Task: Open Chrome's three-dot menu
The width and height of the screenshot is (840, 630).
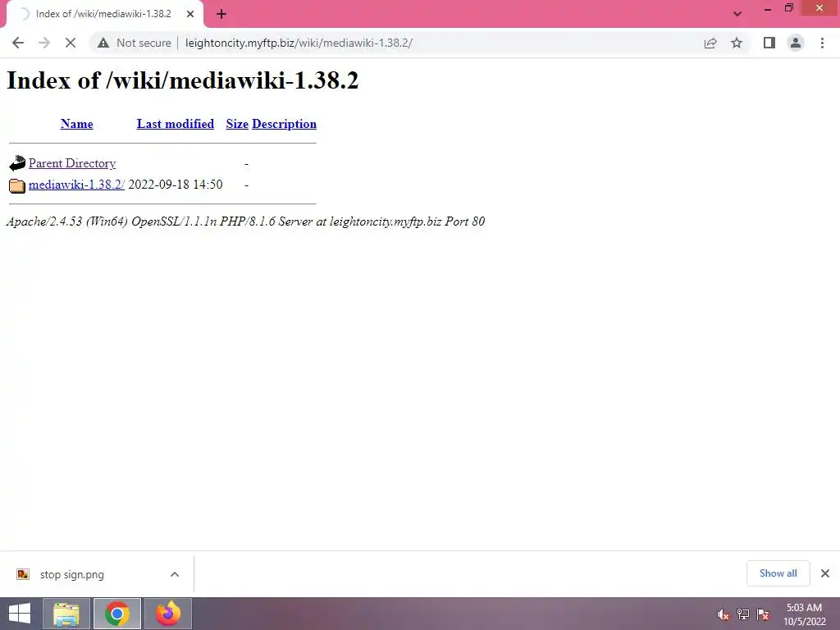Action: [x=822, y=43]
